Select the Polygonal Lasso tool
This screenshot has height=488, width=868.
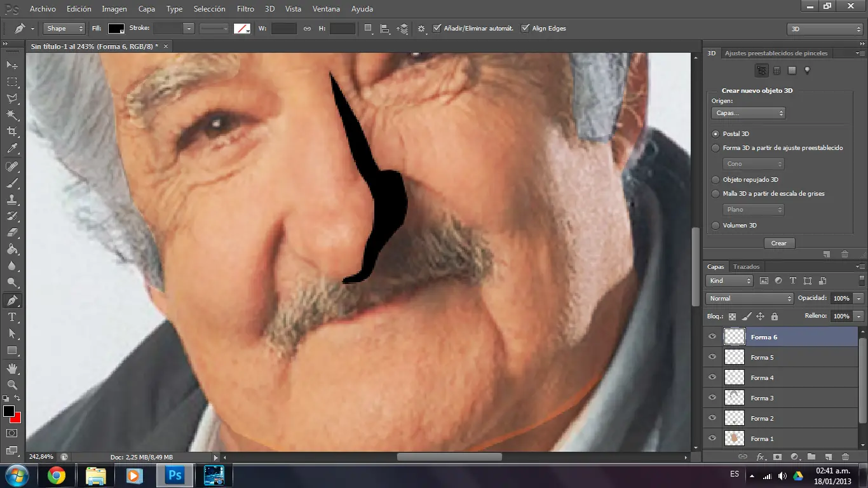pyautogui.click(x=12, y=98)
